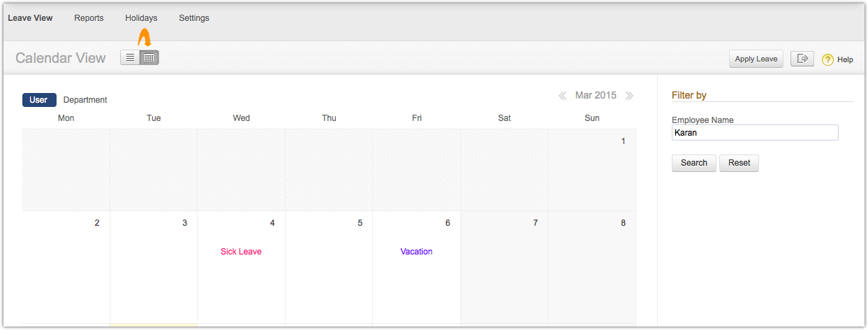
Task: Toggle the Department view
Action: pyautogui.click(x=85, y=100)
